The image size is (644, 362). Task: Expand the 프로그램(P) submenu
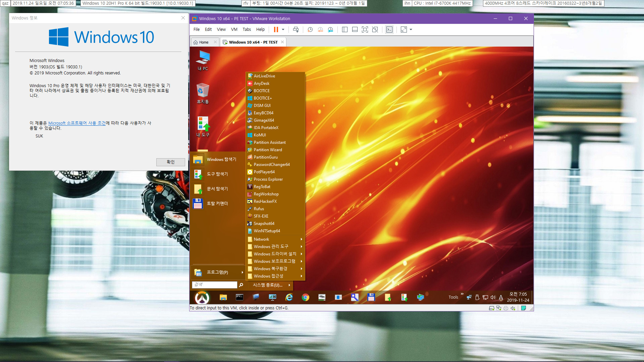[x=218, y=272]
